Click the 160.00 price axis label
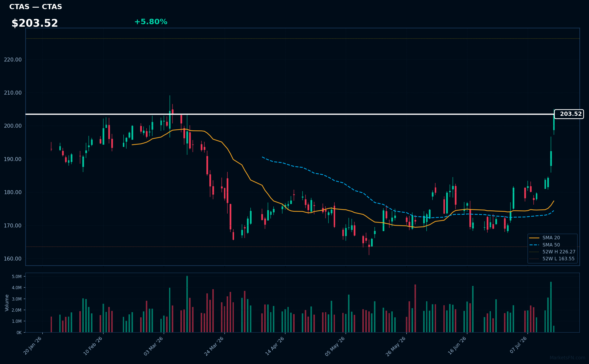The width and height of the screenshot is (589, 364). 13,259
